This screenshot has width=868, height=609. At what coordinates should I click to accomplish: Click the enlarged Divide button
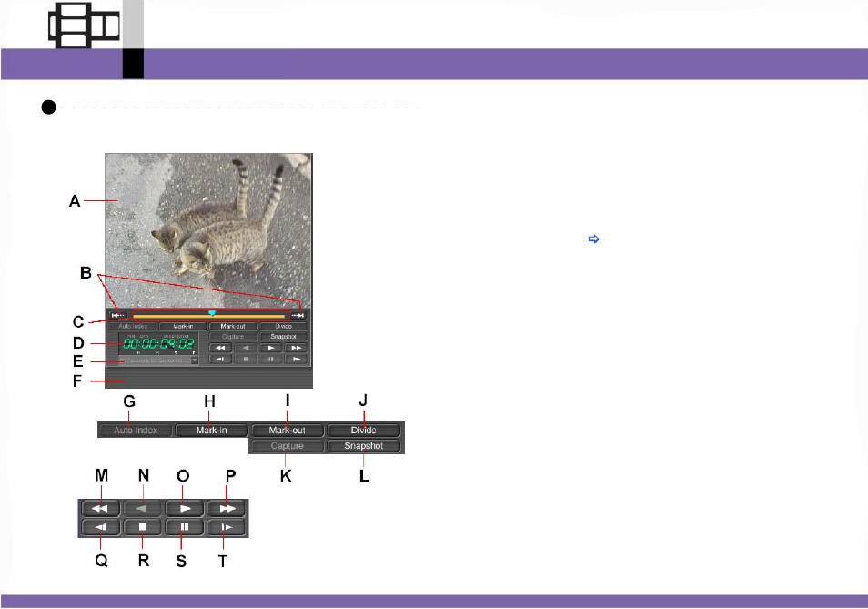click(363, 431)
